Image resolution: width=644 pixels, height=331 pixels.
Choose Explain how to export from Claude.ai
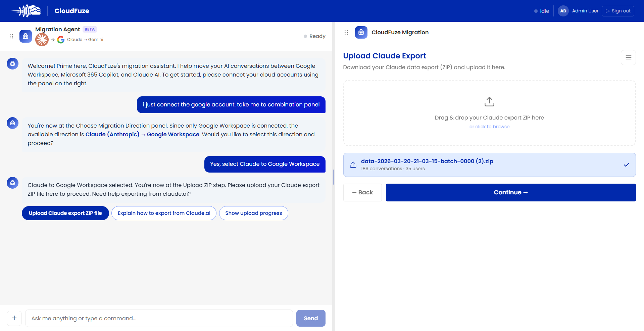(x=164, y=213)
